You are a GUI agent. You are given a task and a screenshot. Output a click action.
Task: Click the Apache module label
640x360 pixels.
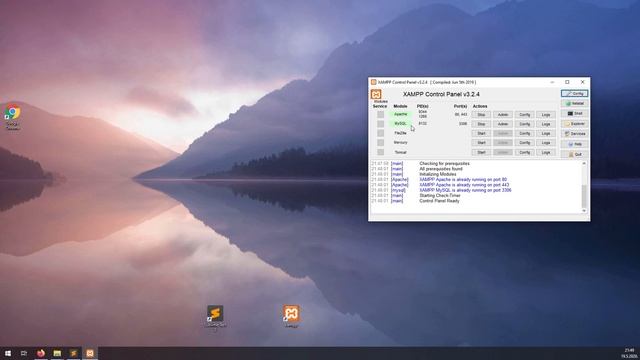400,114
